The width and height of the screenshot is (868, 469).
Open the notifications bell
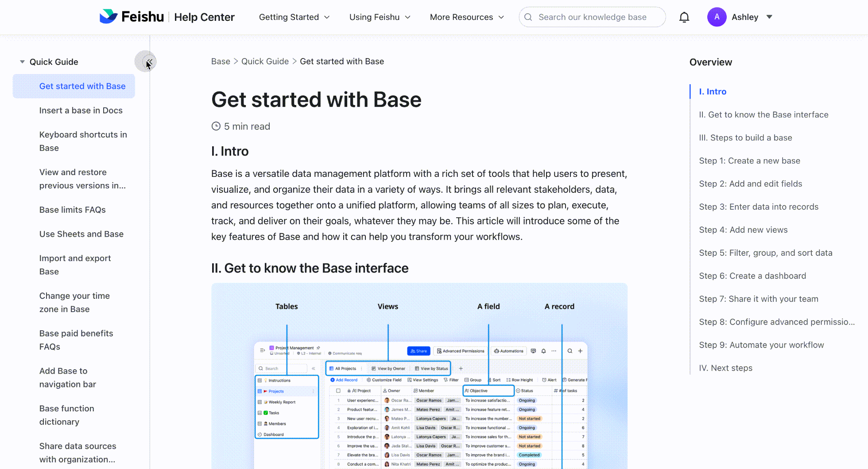(684, 17)
